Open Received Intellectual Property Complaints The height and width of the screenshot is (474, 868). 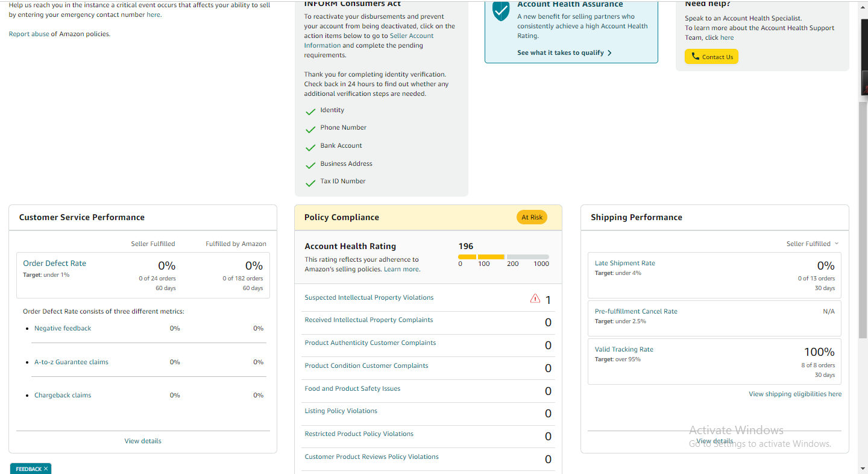(369, 320)
